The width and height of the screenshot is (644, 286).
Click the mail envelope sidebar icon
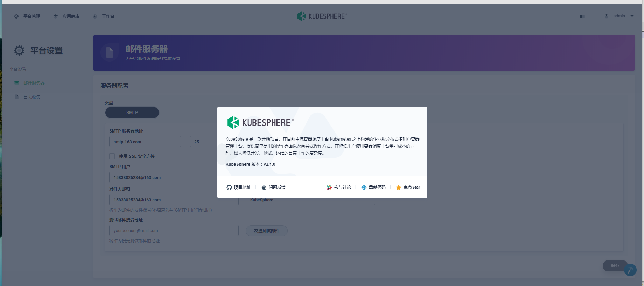[x=17, y=83]
